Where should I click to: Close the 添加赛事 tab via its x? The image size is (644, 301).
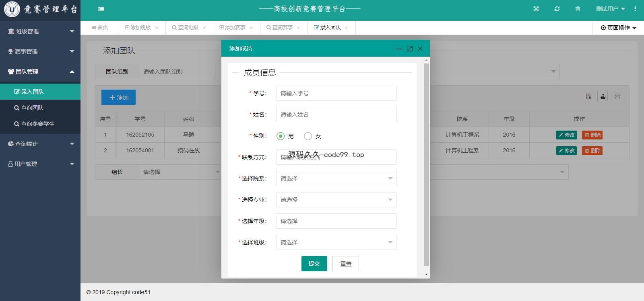tap(251, 28)
